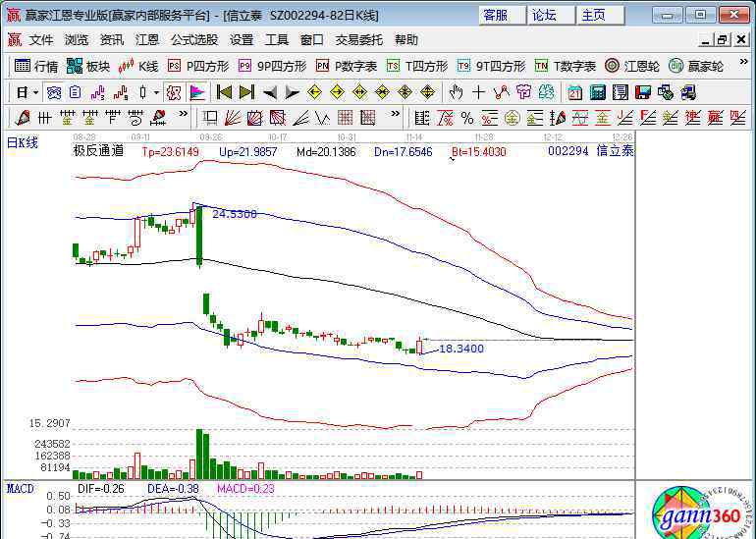Launch the 赢家轮 wheel tool

click(696, 66)
